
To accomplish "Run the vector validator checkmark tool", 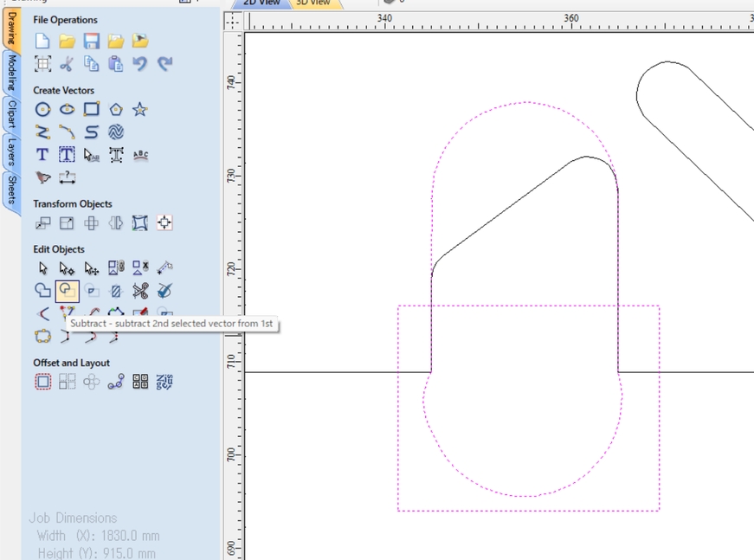I will coord(165,291).
